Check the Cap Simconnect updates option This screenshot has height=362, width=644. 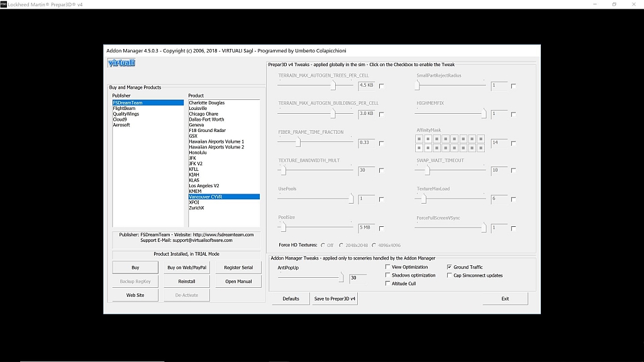click(x=449, y=275)
